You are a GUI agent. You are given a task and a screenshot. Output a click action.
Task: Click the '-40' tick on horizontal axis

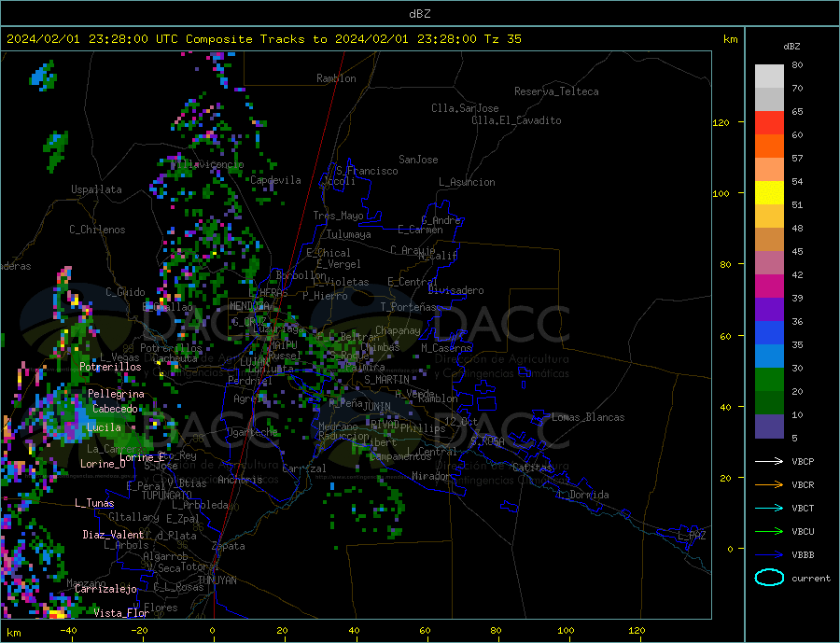pyautogui.click(x=68, y=631)
